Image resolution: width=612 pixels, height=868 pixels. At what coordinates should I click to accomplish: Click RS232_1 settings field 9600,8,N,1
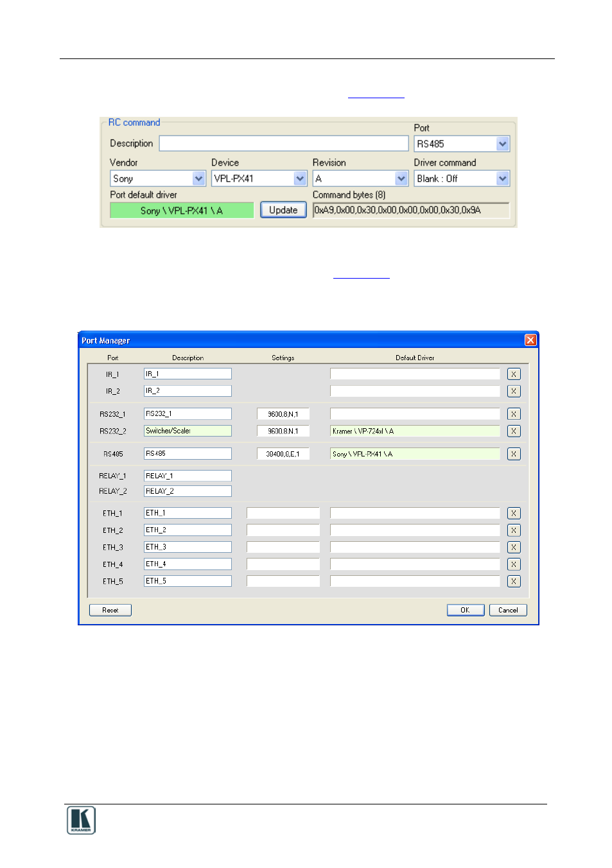[x=283, y=414]
